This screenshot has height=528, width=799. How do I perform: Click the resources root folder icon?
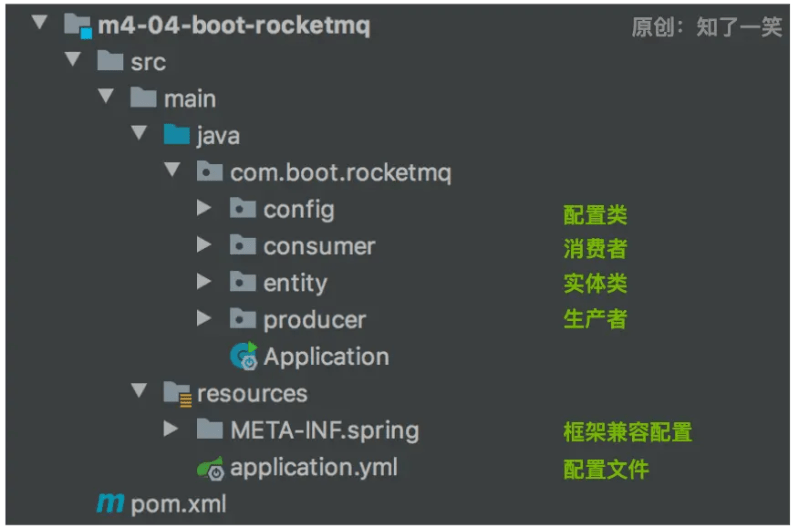click(x=177, y=394)
